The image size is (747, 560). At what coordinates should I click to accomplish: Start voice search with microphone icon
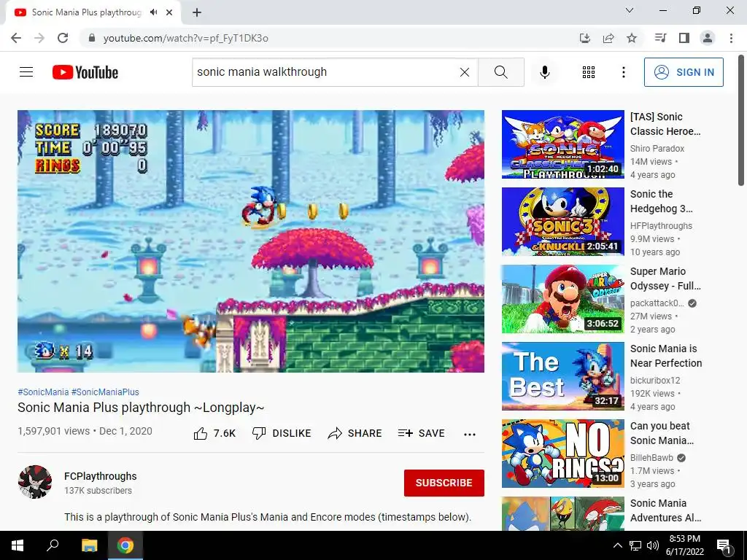click(x=544, y=72)
